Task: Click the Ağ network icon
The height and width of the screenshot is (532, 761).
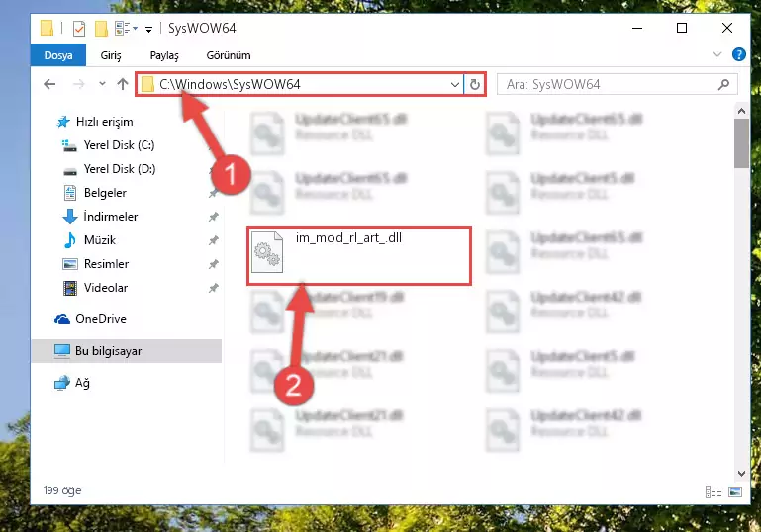Action: click(x=61, y=383)
